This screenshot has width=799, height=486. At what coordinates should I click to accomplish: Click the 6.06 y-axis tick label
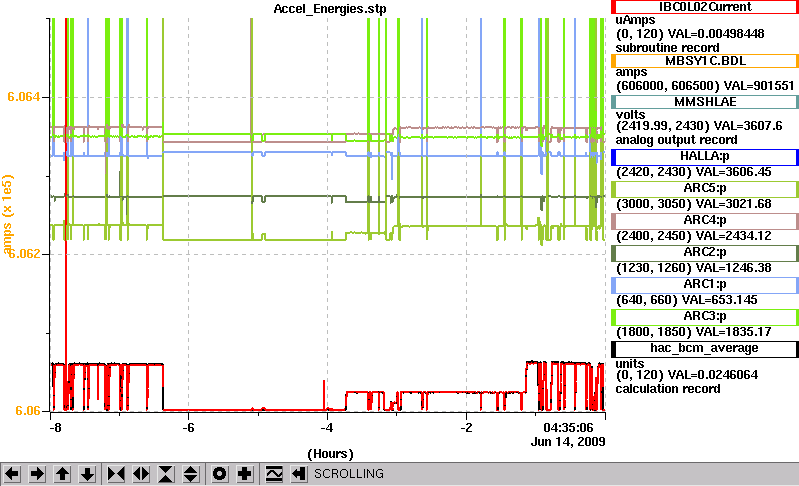(x=28, y=411)
